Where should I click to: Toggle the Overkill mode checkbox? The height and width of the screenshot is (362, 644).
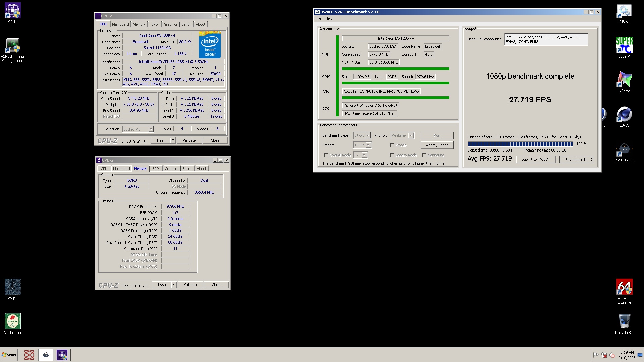click(x=326, y=155)
